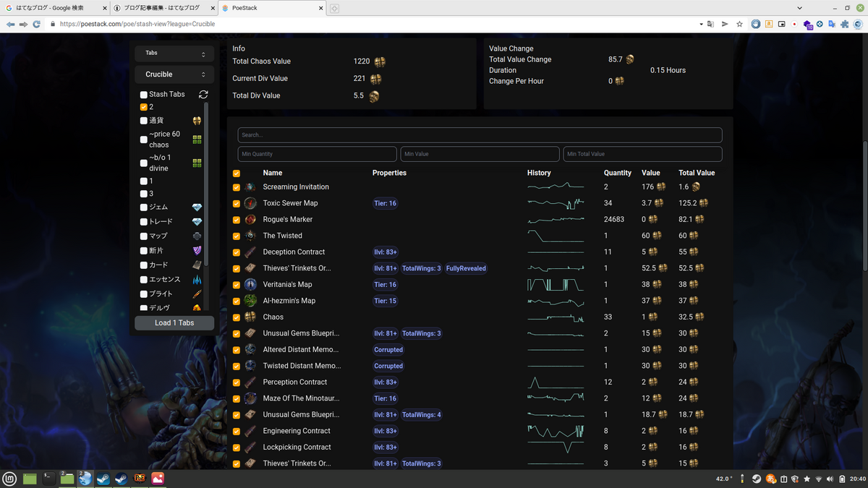
Task: Click the Thieves' Trinkets FullyRevealed item icon
Action: click(x=250, y=268)
